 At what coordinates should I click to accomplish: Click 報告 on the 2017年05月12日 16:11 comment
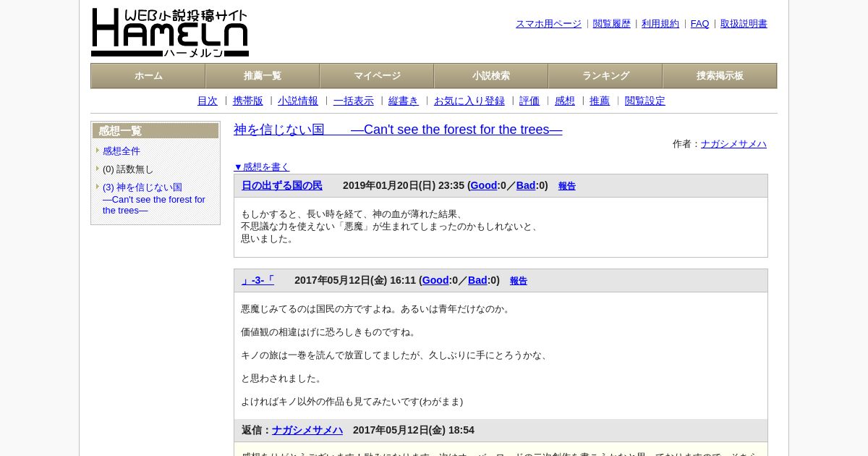pyautogui.click(x=519, y=282)
